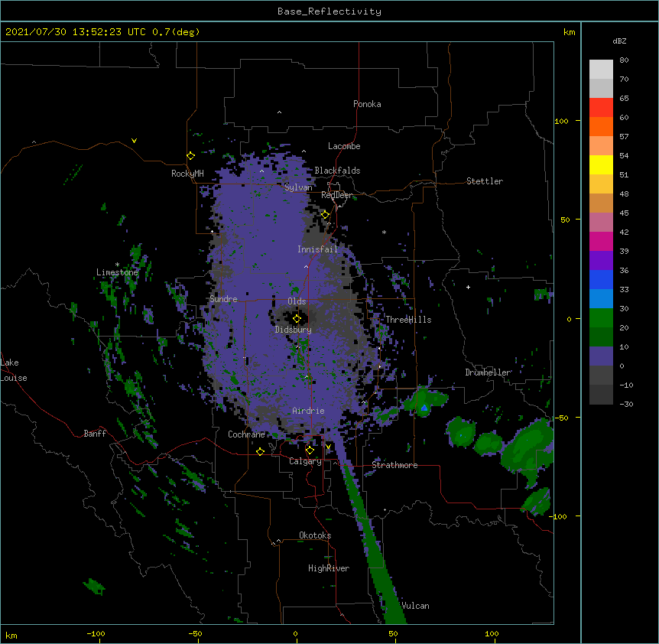Click the Sylvan label on the map

(x=298, y=187)
